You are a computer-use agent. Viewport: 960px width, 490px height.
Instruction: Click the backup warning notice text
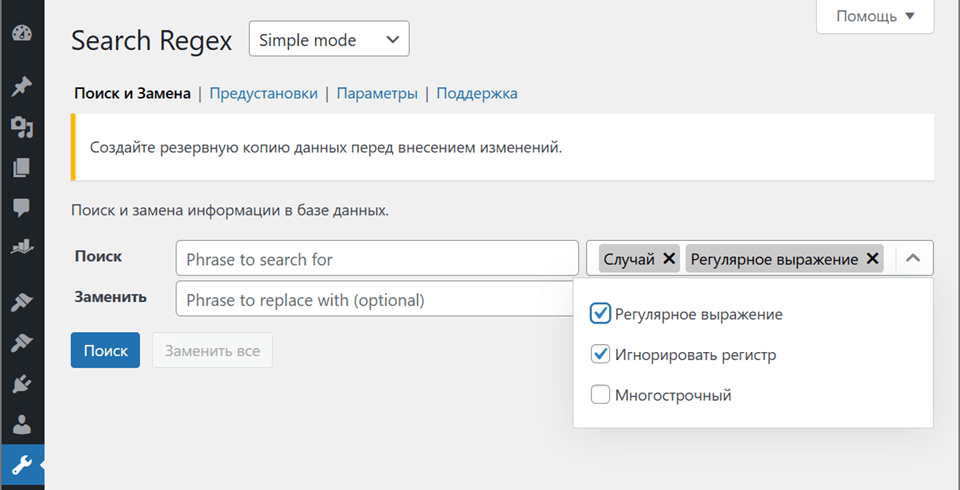326,148
